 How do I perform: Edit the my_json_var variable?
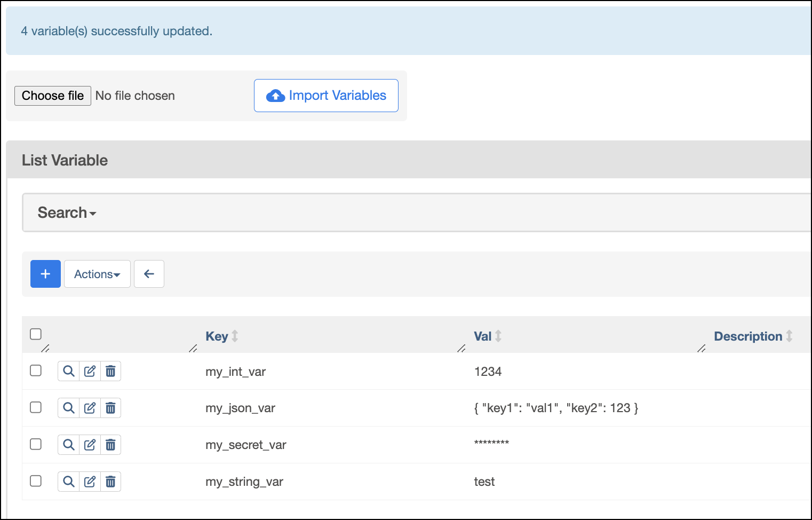pyautogui.click(x=89, y=407)
